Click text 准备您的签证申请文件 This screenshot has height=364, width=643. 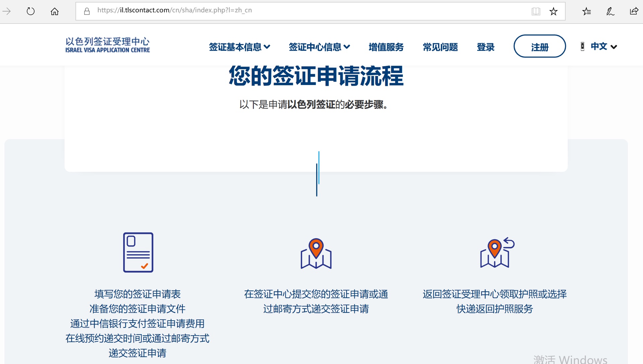[x=138, y=309]
